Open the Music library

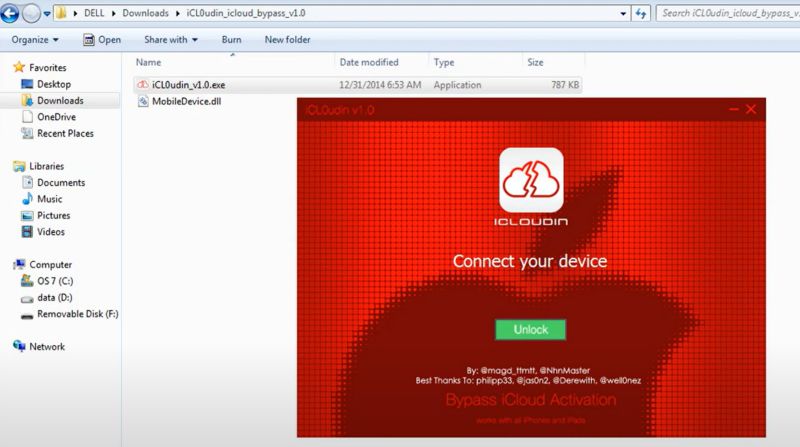tap(49, 199)
